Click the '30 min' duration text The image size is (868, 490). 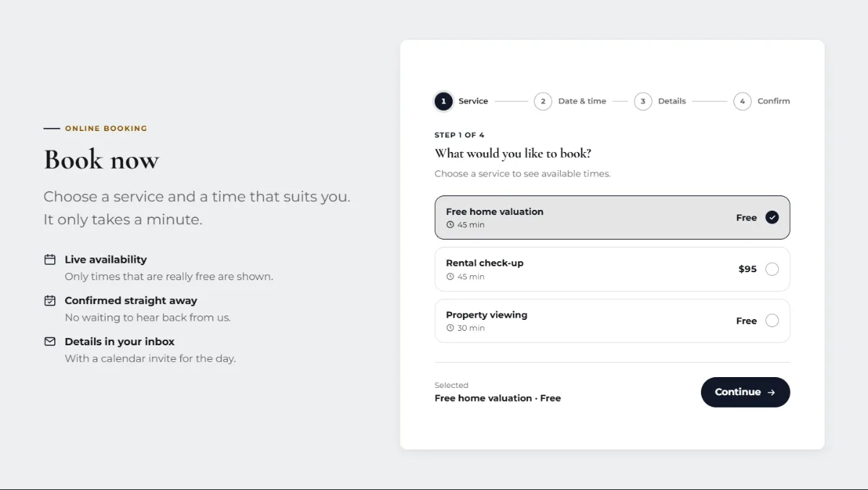click(x=471, y=328)
